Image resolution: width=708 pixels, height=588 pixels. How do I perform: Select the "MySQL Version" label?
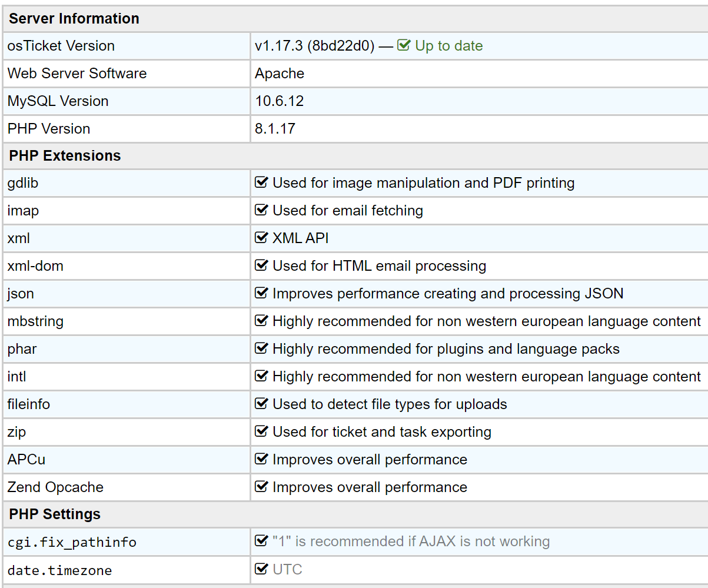(58, 101)
